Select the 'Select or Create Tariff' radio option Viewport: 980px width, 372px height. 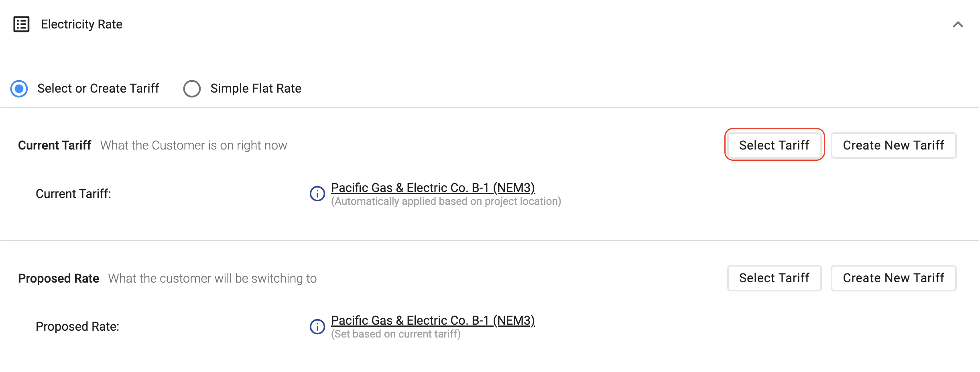pos(19,89)
